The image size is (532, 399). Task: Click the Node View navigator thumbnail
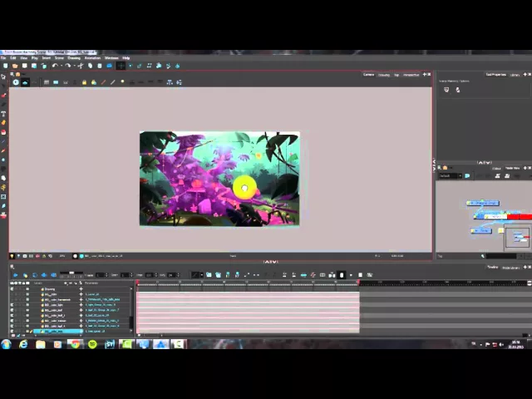(517, 237)
